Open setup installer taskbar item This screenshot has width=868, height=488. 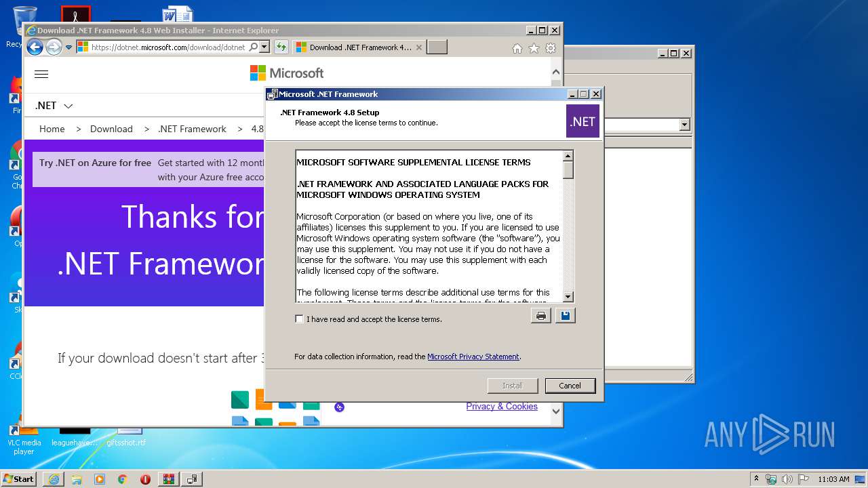click(x=192, y=479)
